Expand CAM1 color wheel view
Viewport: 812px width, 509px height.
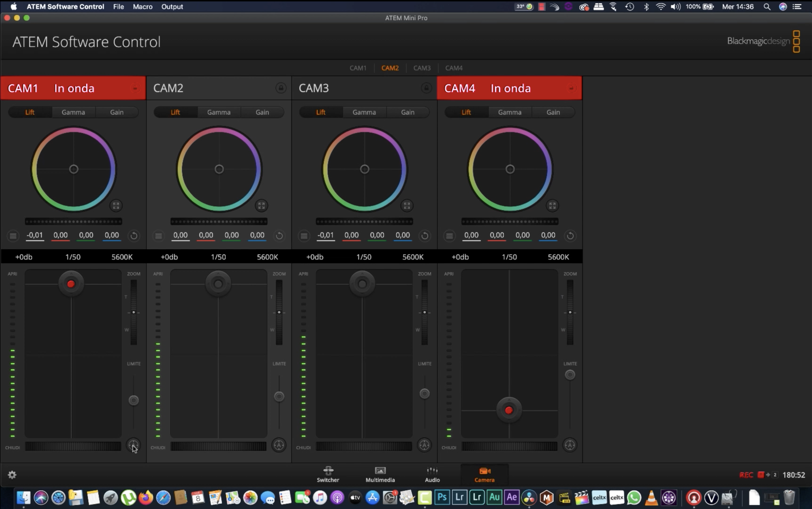[116, 206]
